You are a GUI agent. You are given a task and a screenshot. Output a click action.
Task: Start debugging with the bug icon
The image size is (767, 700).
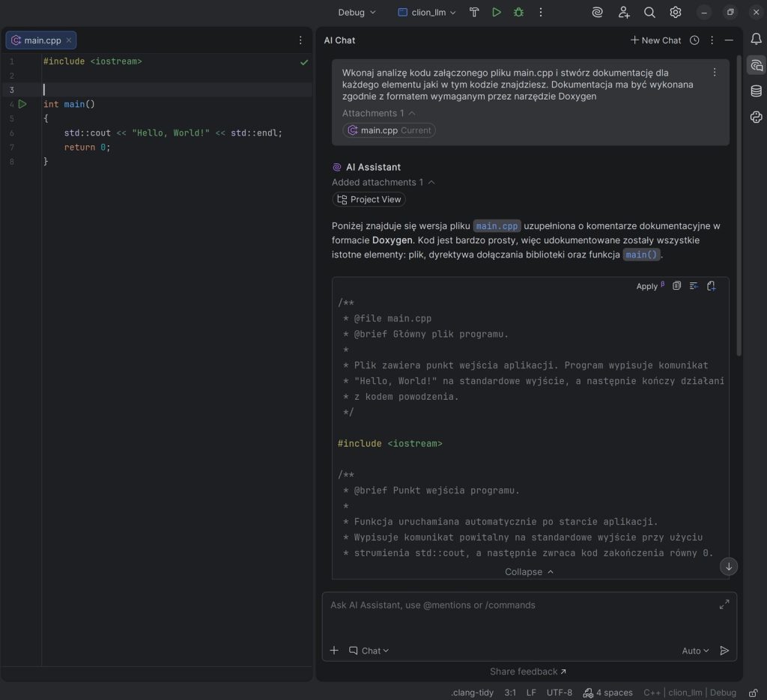[518, 12]
